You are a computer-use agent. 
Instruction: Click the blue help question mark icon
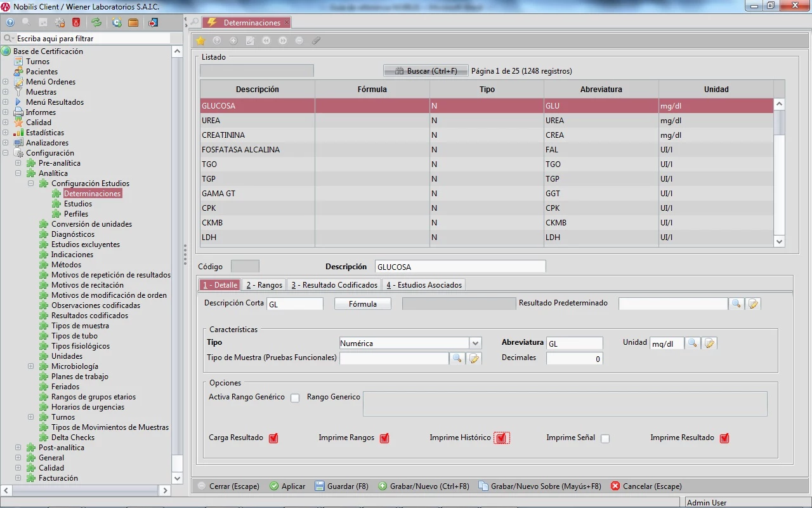click(10, 23)
